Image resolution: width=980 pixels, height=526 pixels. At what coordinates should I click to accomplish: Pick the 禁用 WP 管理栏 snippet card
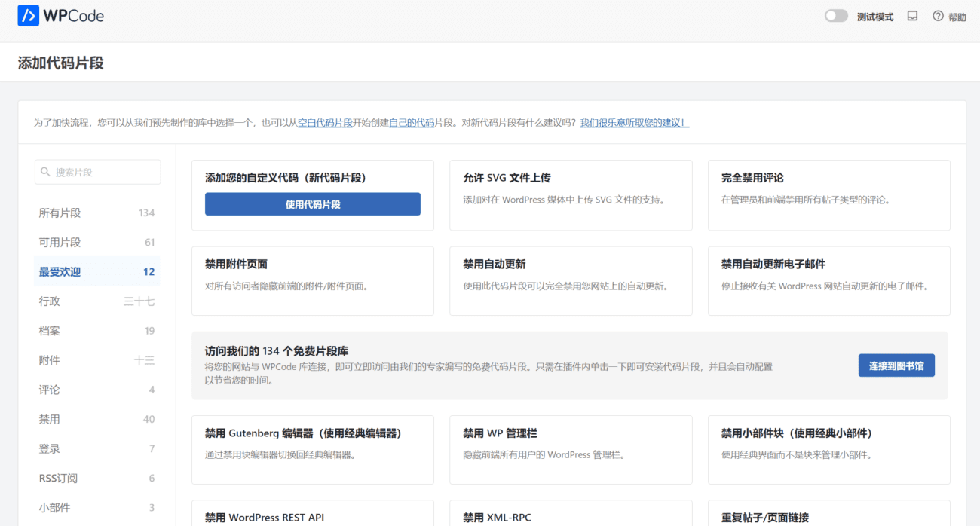[570, 449]
